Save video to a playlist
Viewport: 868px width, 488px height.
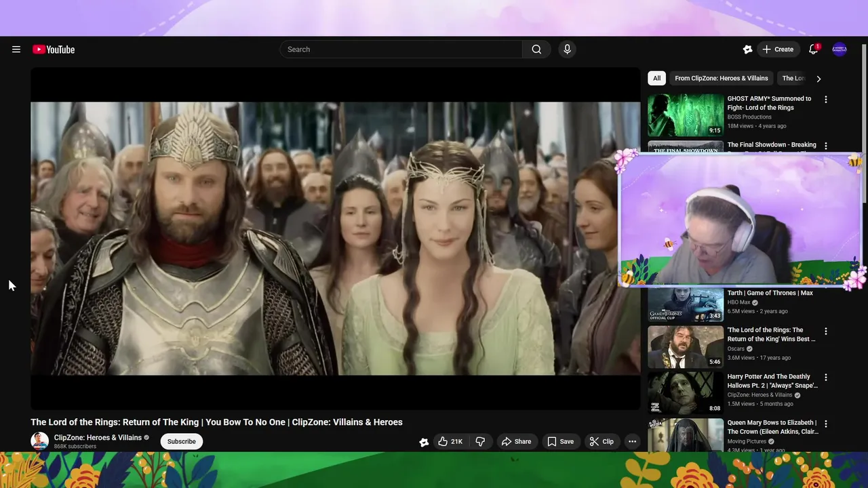(x=560, y=441)
